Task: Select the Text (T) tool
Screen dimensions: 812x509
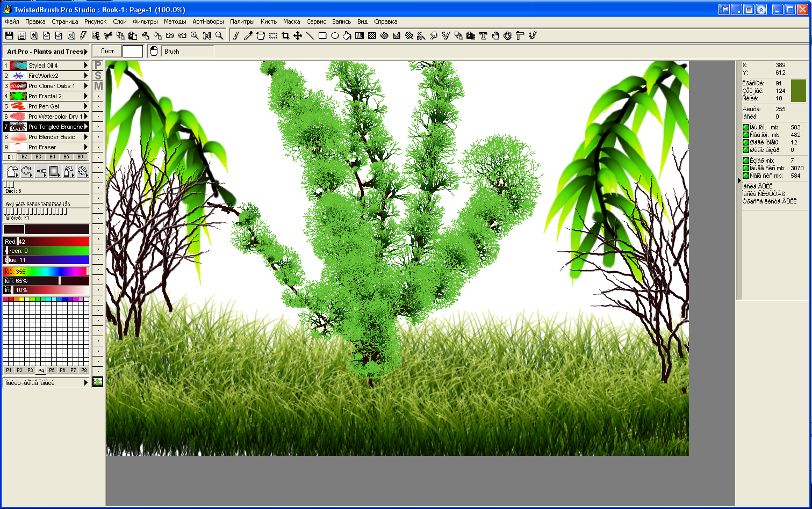Action: (483, 35)
